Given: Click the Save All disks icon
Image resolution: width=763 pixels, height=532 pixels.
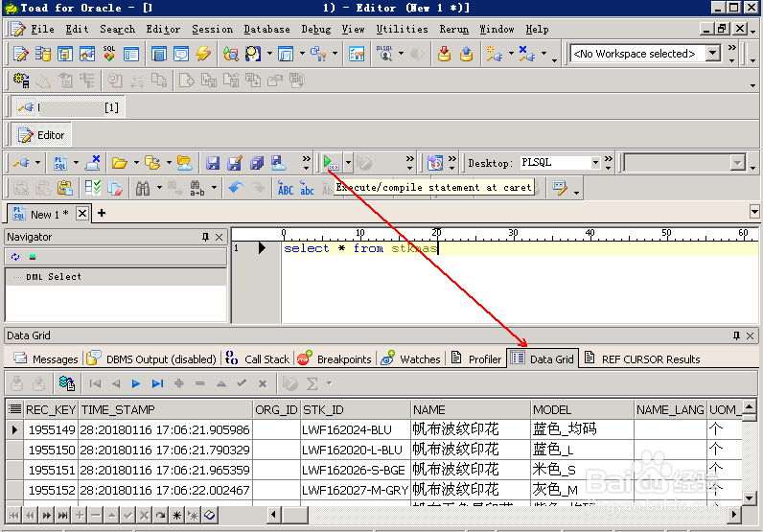Looking at the screenshot, I should click(257, 163).
